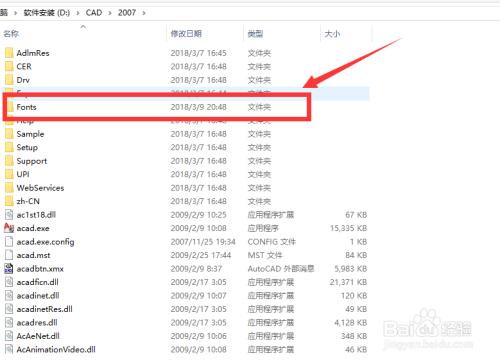Select the CER folder icon
500x362 pixels.
pos(9,66)
